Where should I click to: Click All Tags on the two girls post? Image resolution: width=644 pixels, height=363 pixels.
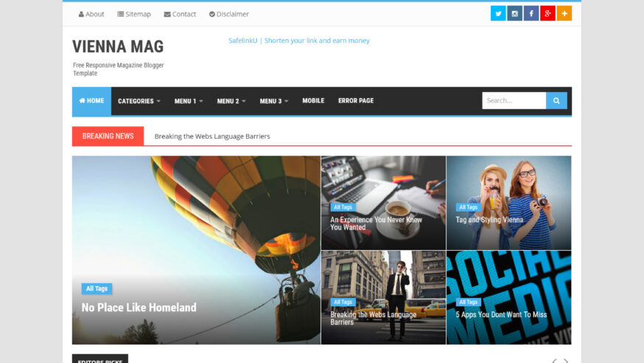tap(468, 207)
